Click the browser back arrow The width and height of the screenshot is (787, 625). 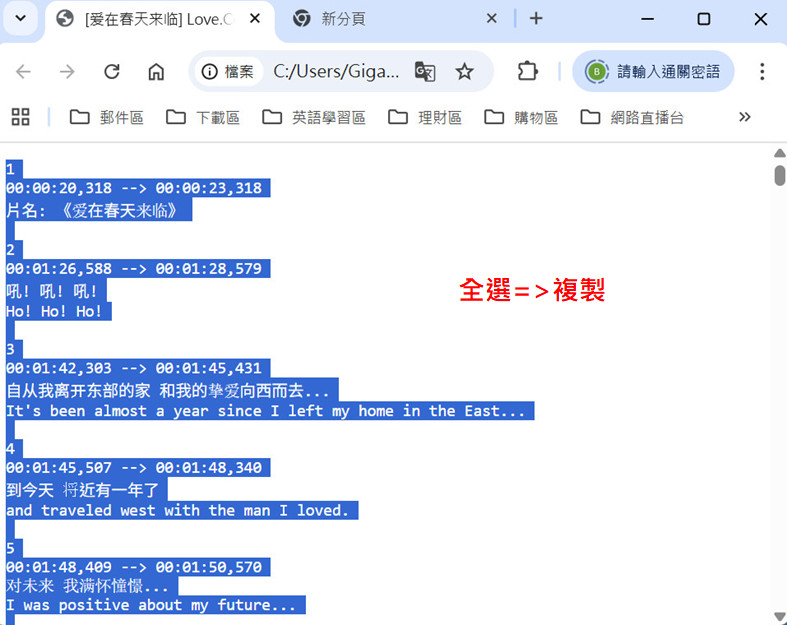(23, 72)
